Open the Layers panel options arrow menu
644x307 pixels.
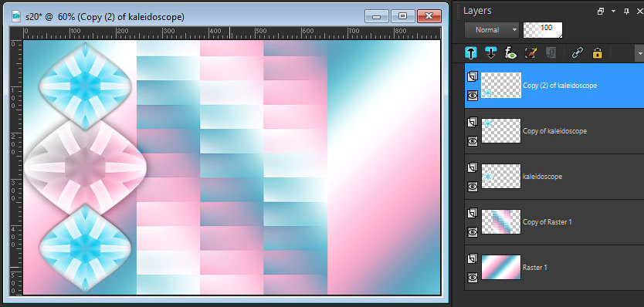pos(613,12)
